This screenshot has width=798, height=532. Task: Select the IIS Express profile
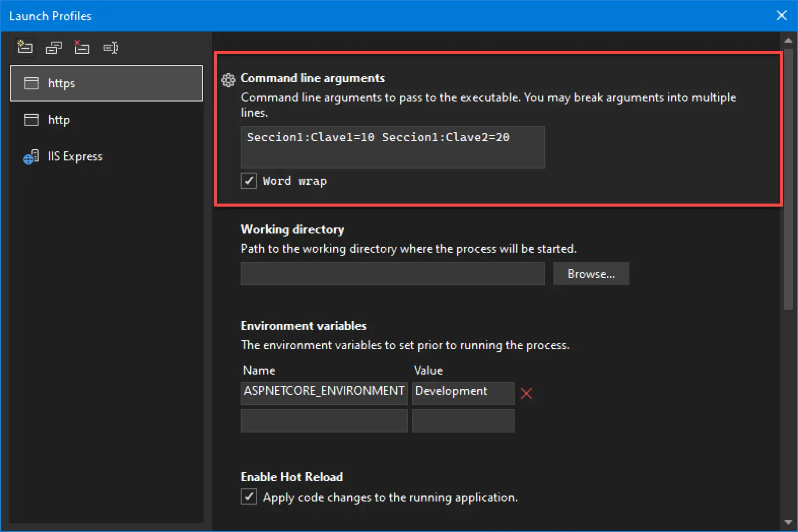click(107, 156)
